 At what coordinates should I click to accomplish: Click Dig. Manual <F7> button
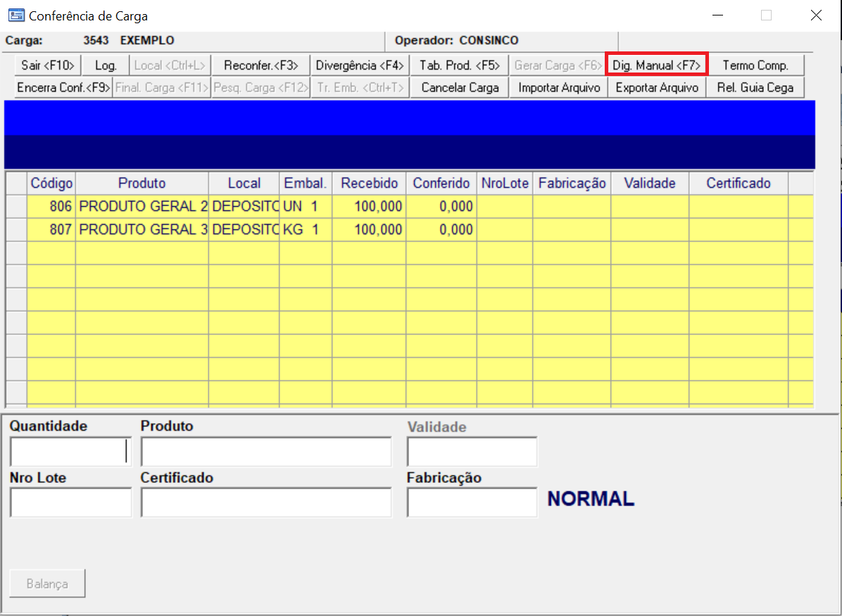click(657, 65)
